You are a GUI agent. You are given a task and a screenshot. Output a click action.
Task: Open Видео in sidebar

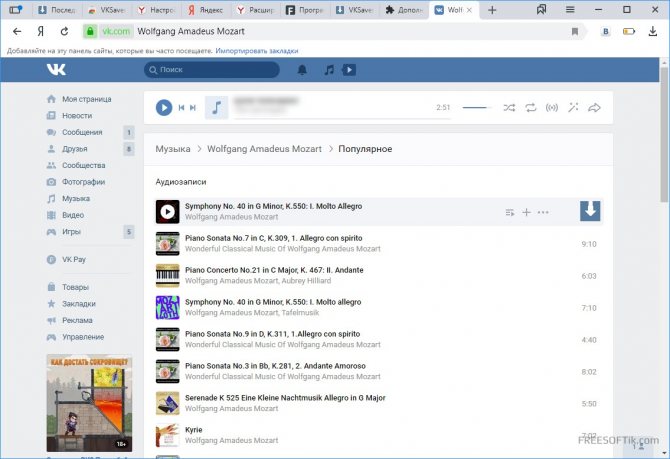(x=73, y=215)
